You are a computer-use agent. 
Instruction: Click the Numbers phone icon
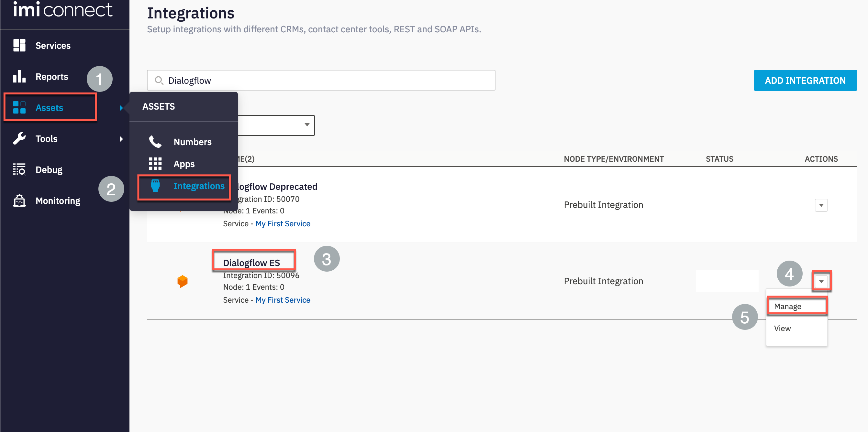[x=155, y=142]
